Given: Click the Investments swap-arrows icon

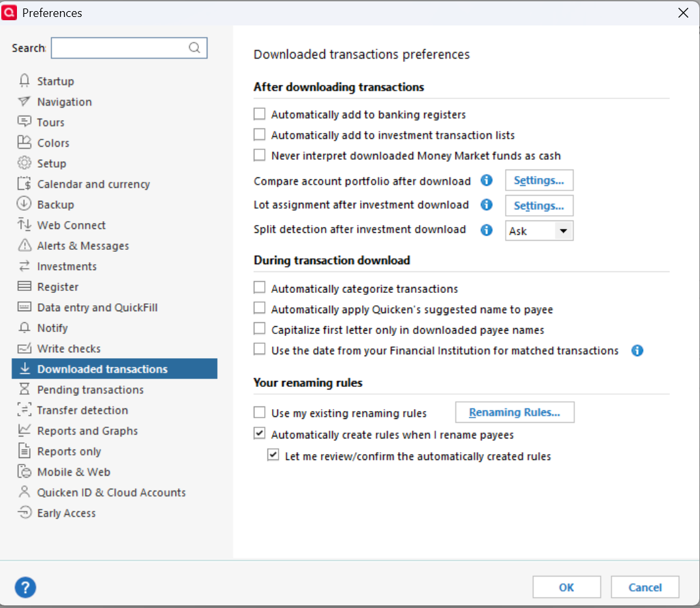Looking at the screenshot, I should (x=25, y=266).
